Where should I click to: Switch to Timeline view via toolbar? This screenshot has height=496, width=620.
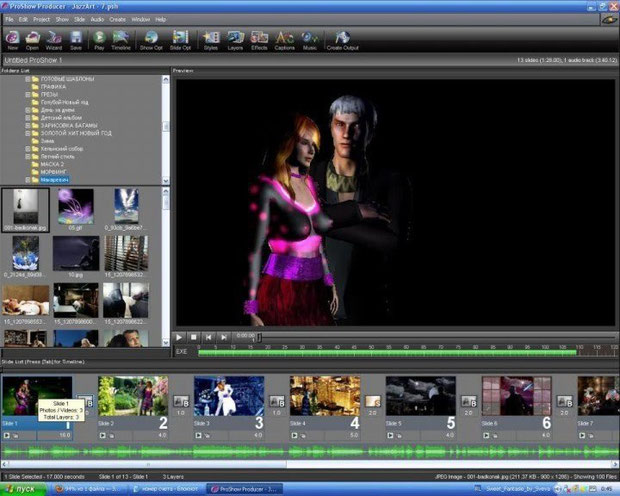click(121, 40)
